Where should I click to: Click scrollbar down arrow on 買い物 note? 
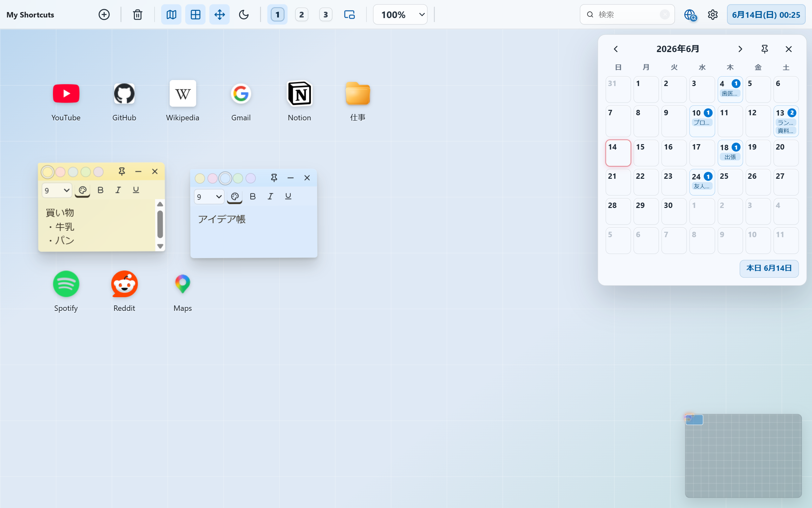(x=160, y=246)
